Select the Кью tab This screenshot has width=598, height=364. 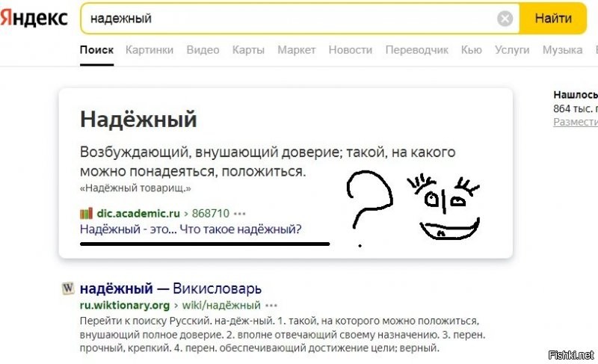(x=472, y=50)
